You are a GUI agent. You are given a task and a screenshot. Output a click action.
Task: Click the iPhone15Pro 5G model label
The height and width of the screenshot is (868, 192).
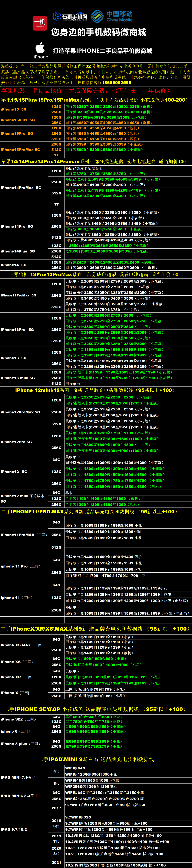pos(17,133)
